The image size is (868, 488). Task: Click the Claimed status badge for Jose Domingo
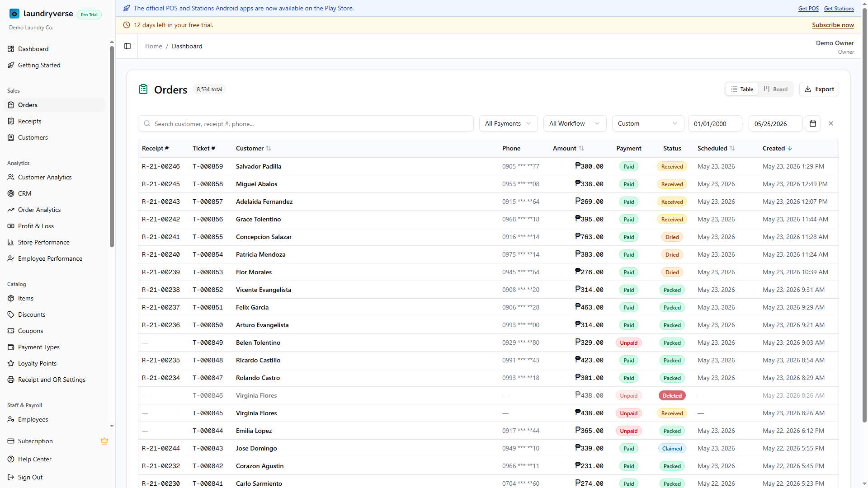point(672,448)
